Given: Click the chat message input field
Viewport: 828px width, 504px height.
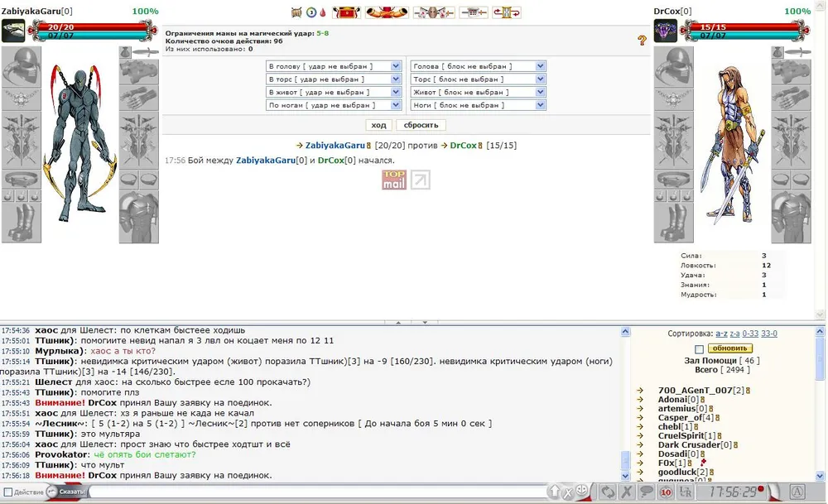Looking at the screenshot, I should 319,492.
